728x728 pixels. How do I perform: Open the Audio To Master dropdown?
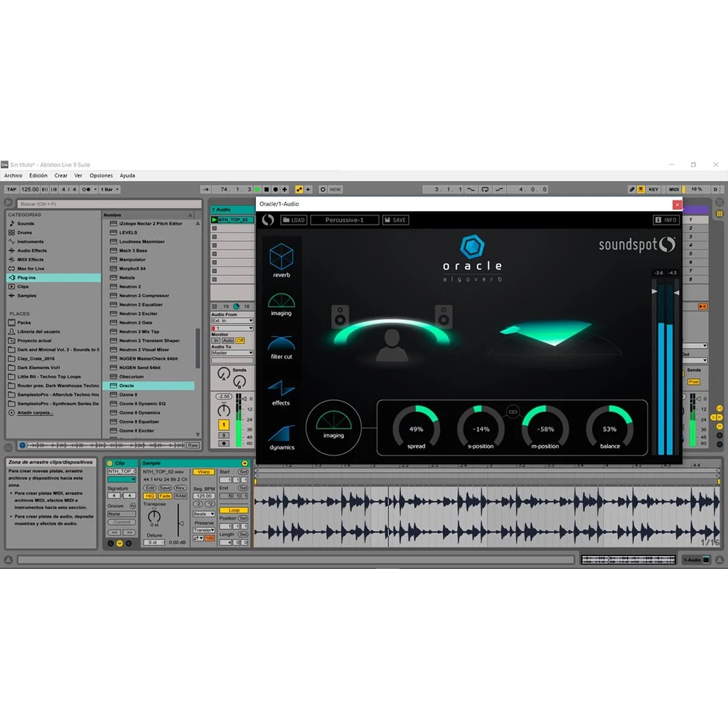(x=232, y=353)
